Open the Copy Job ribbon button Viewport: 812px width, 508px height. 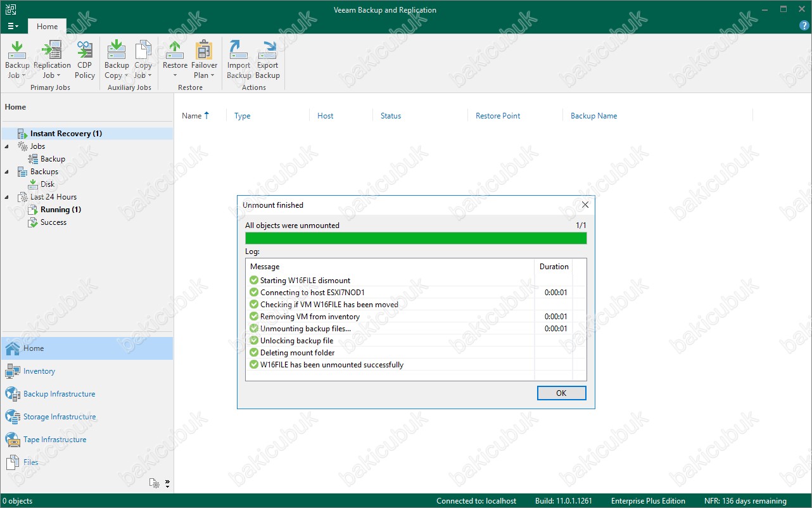pyautogui.click(x=143, y=60)
